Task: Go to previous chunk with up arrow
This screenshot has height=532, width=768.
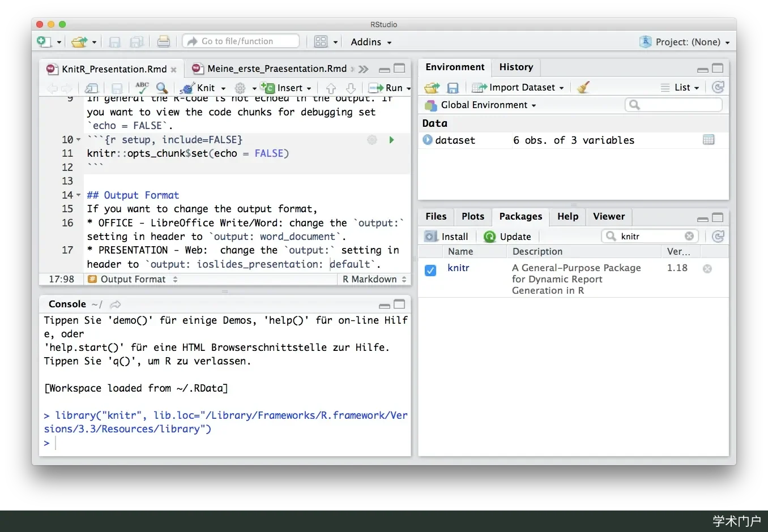Action: [x=331, y=88]
